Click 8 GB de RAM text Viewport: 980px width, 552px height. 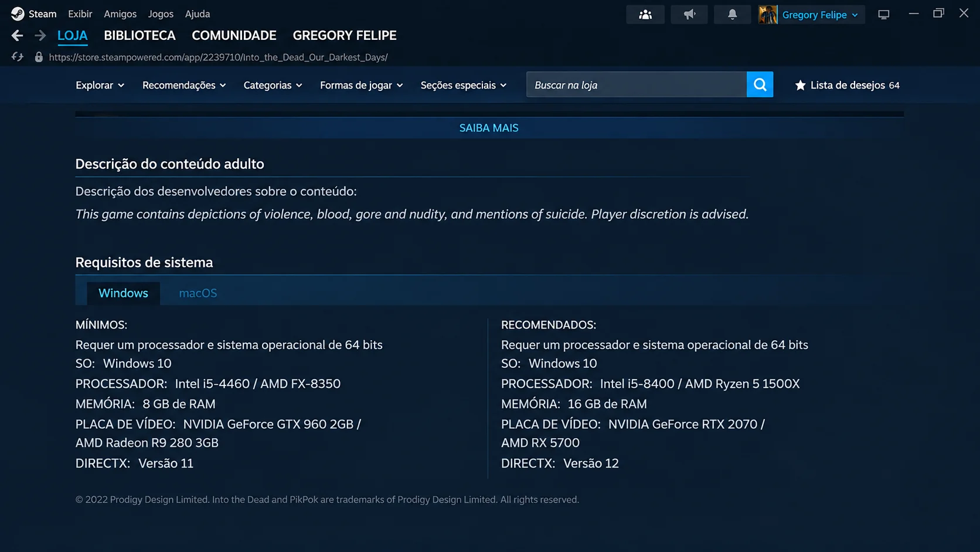click(x=179, y=404)
